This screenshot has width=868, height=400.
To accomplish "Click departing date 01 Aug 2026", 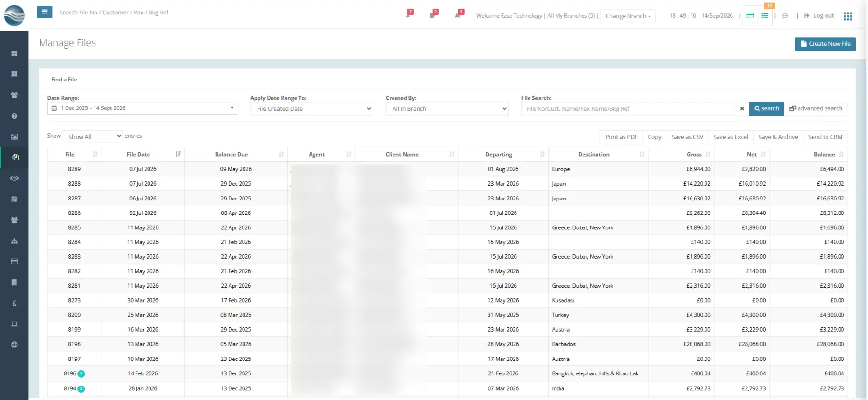I will [503, 169].
